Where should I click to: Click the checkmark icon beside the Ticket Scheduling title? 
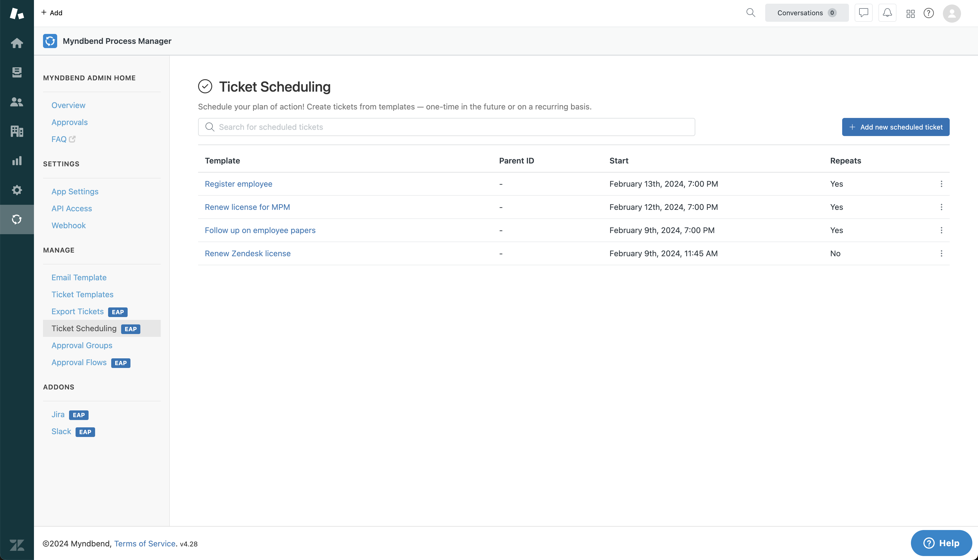205,86
